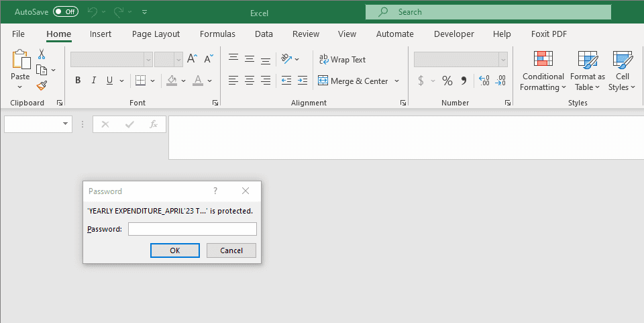The width and height of the screenshot is (644, 323).
Task: Open the Name Box dropdown
Action: [x=65, y=124]
